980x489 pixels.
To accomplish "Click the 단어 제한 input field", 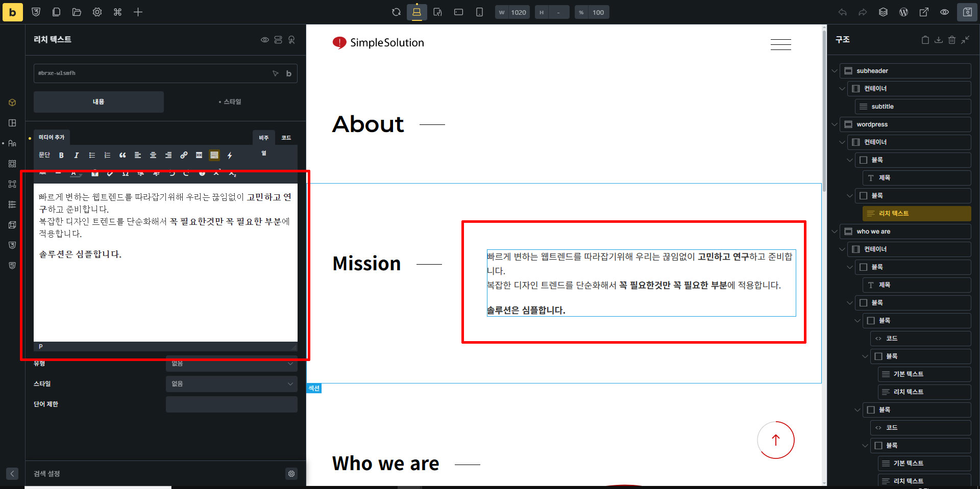I will (x=231, y=404).
